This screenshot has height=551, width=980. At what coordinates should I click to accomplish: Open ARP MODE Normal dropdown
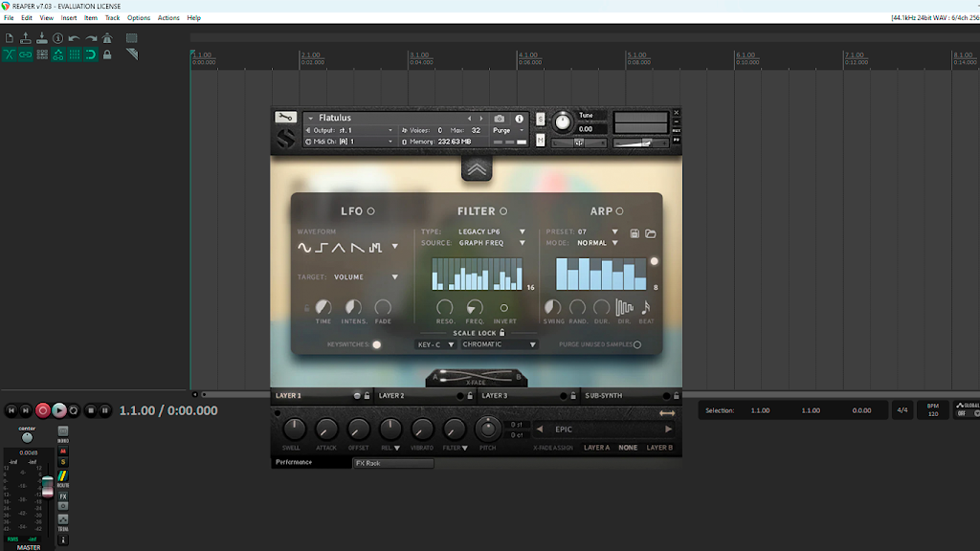click(x=597, y=242)
